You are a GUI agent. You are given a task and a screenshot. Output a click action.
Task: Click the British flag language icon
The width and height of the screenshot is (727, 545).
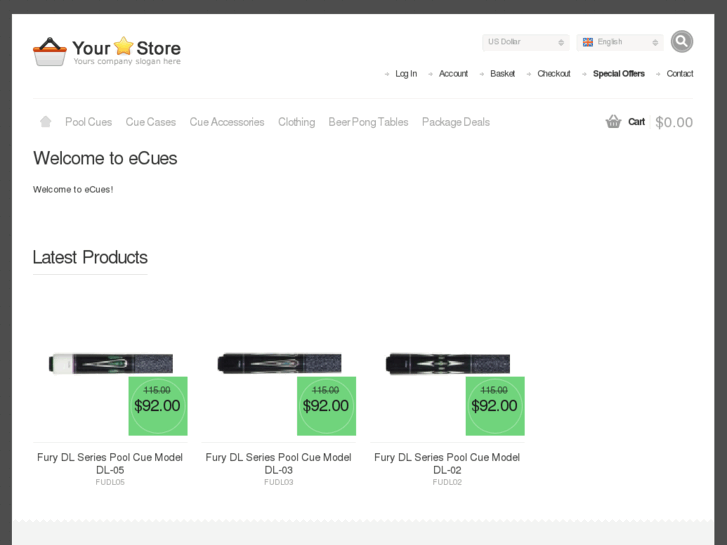[588, 42]
